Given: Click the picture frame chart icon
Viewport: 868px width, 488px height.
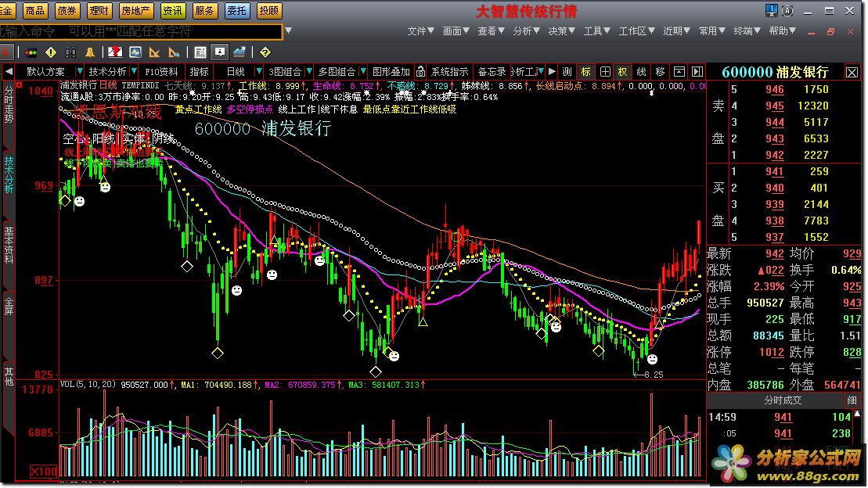Looking at the screenshot, I should tap(135, 52).
